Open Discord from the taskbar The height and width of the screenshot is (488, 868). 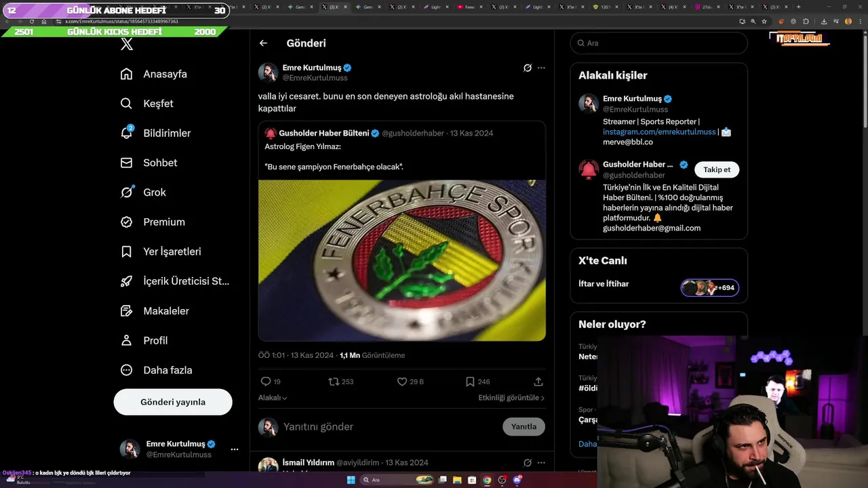[x=517, y=480]
